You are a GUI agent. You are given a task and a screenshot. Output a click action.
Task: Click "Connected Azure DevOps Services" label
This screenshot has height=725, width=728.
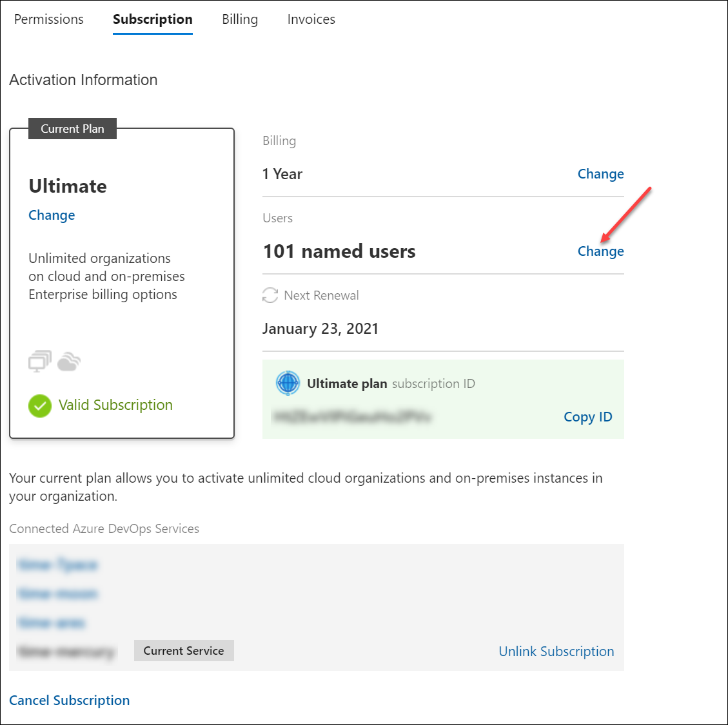[104, 528]
